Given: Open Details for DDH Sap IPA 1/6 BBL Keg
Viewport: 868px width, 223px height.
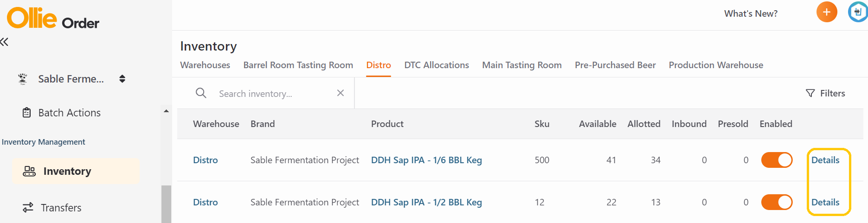Looking at the screenshot, I should pos(825,160).
